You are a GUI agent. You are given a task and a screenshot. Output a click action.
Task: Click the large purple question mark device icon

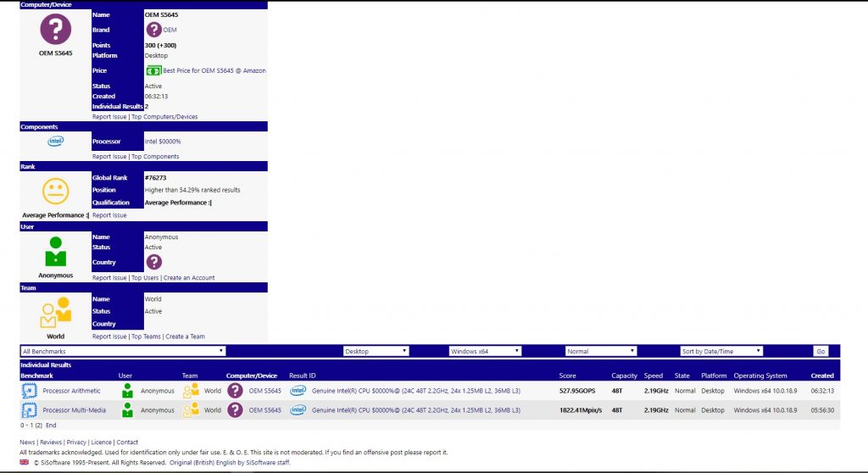[x=55, y=30]
